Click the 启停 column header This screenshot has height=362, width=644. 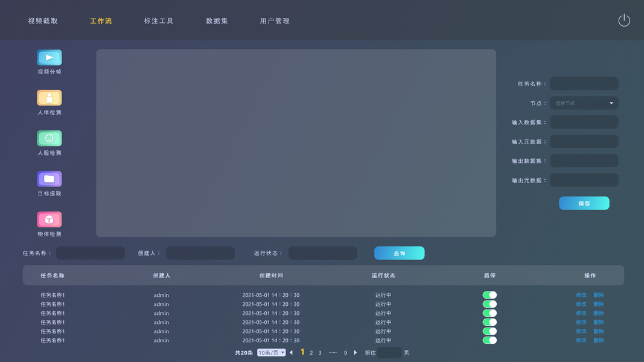pyautogui.click(x=489, y=275)
